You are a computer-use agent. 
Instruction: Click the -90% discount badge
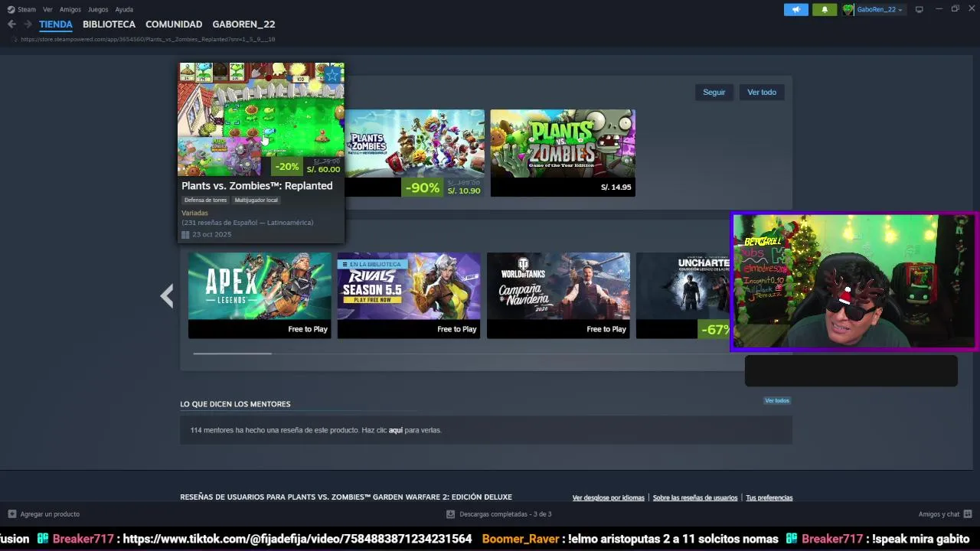422,187
